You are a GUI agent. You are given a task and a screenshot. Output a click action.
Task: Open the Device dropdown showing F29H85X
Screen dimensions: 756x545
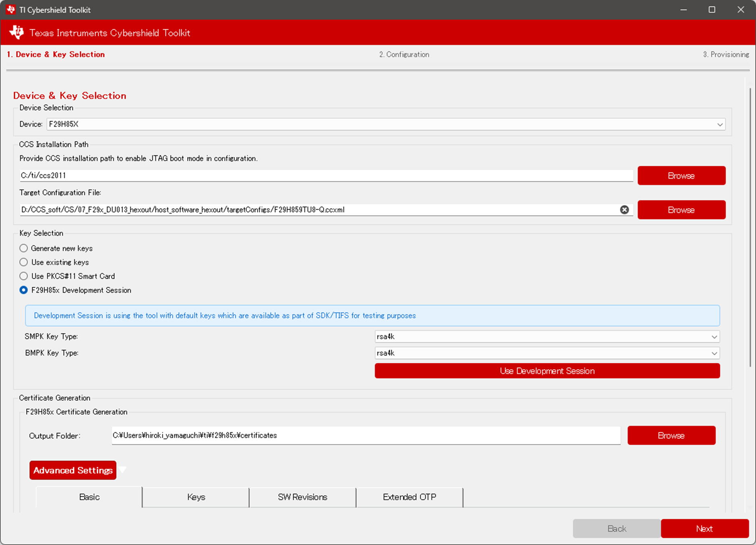click(386, 124)
